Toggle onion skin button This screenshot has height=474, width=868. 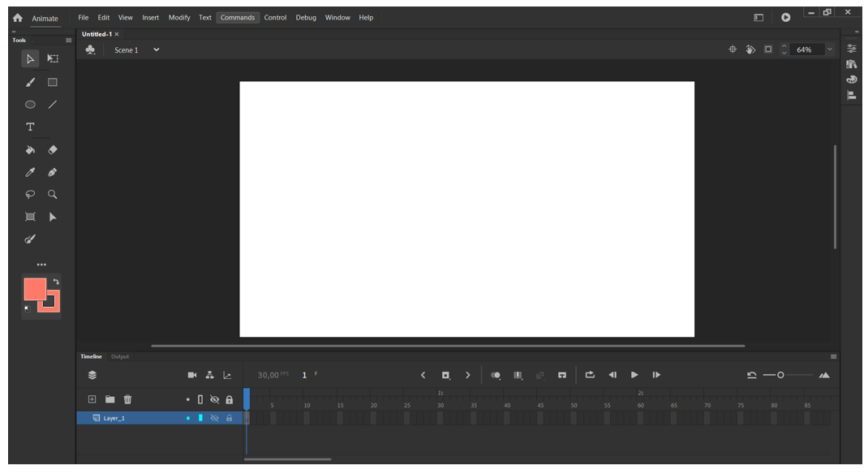(496, 376)
